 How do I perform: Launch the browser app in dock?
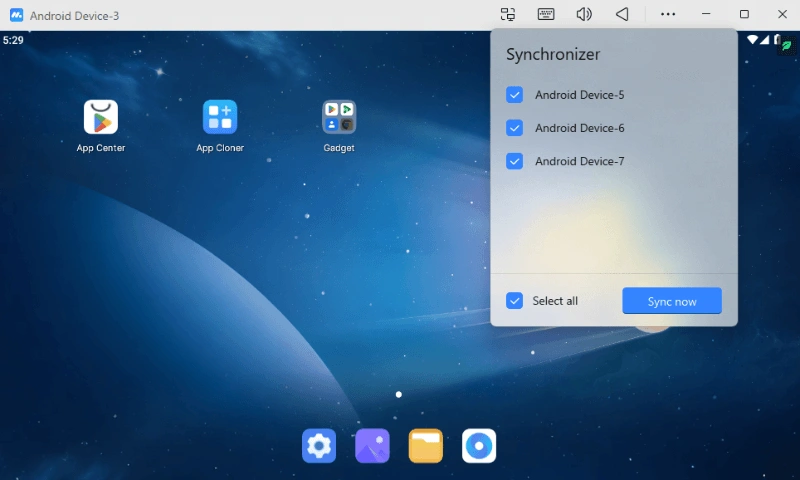coord(479,445)
